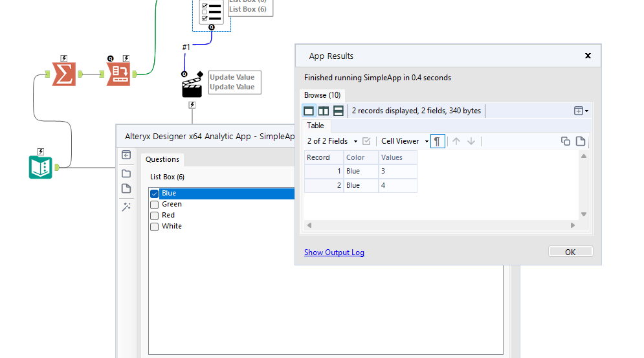This screenshot has height=358, width=644.
Task: Select the Table tab
Action: [x=315, y=126]
